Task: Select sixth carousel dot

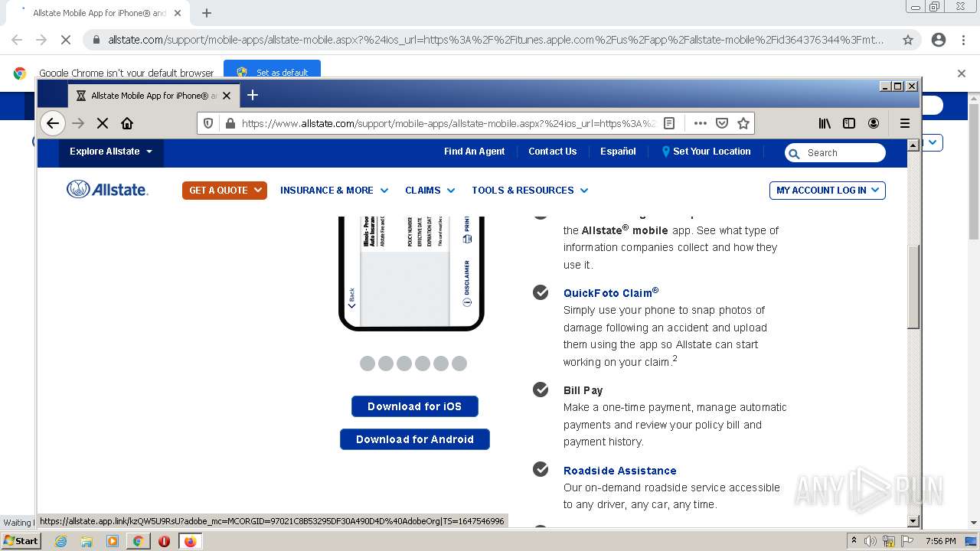Action: (x=459, y=364)
